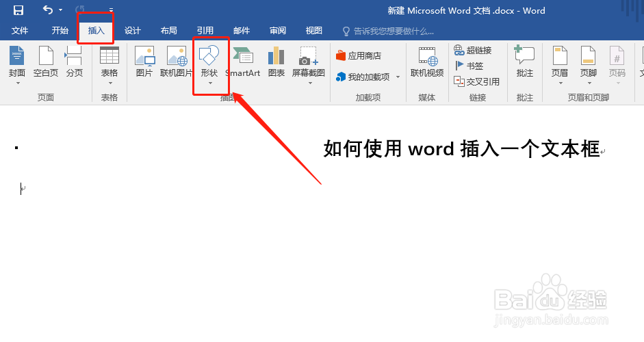Switch to the 开始 tab

pos(60,31)
